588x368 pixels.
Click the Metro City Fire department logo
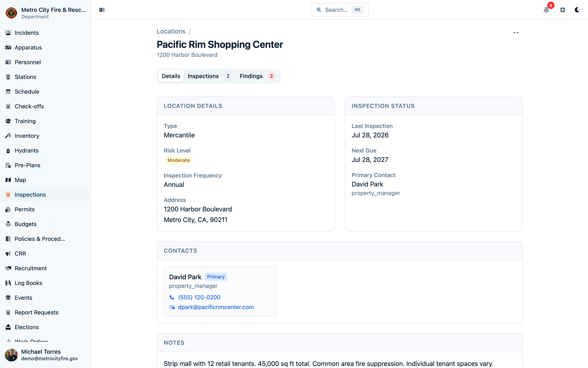coord(11,13)
